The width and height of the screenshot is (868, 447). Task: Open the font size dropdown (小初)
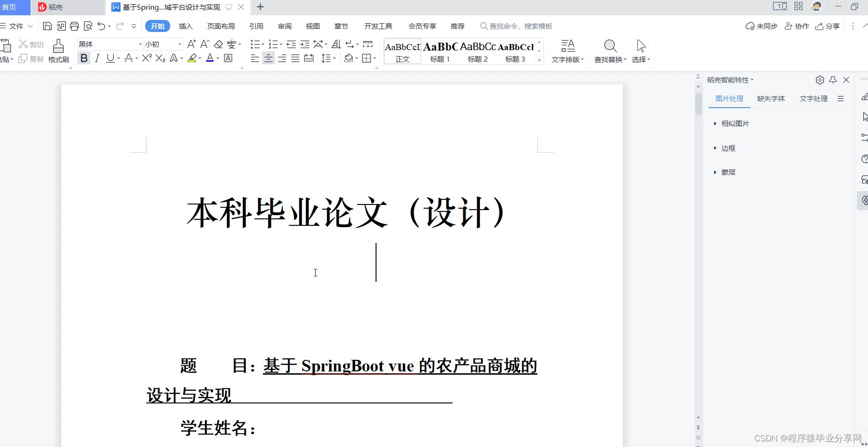pos(180,44)
